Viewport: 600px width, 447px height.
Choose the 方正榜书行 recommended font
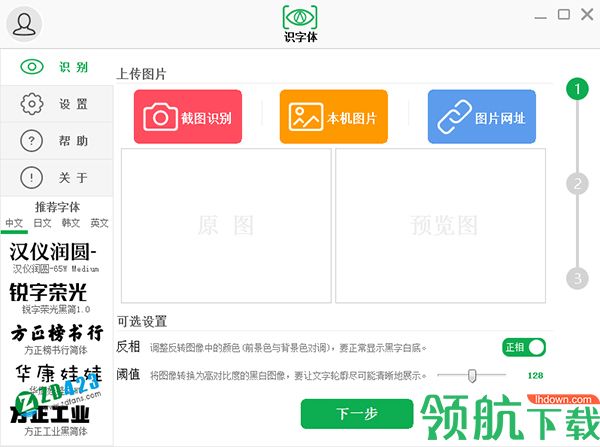coord(57,340)
